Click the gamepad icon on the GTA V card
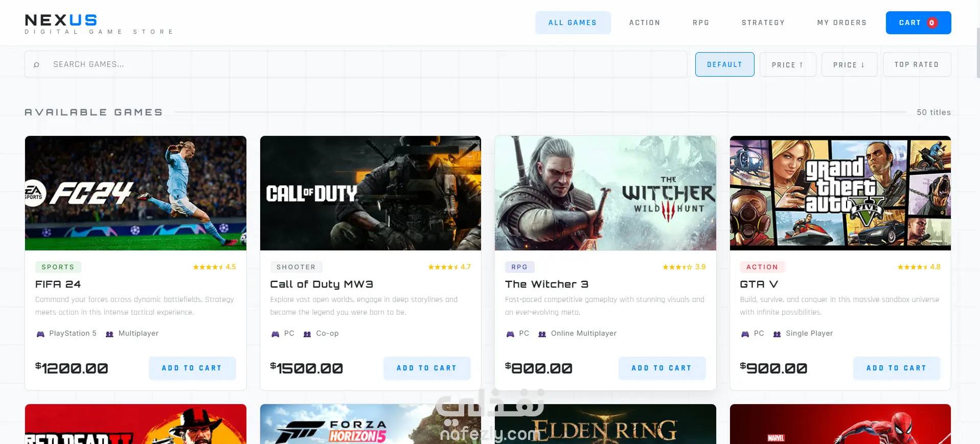The width and height of the screenshot is (980, 444). pos(745,334)
